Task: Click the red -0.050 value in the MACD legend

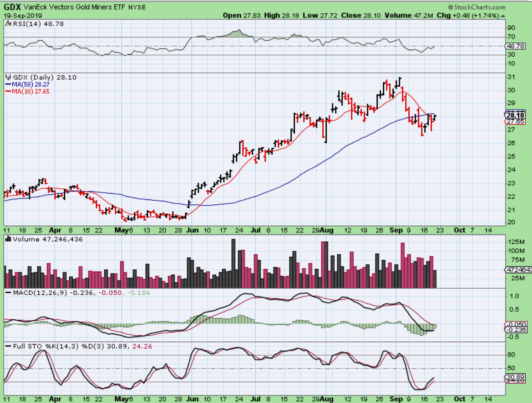Action: tap(110, 293)
